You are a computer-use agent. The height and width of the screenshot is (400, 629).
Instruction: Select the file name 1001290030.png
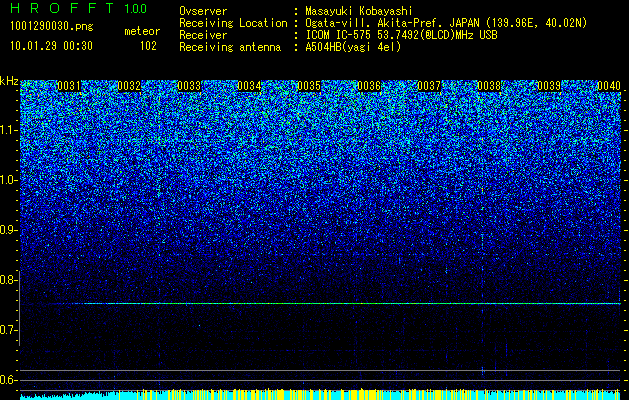pyautogui.click(x=52, y=27)
